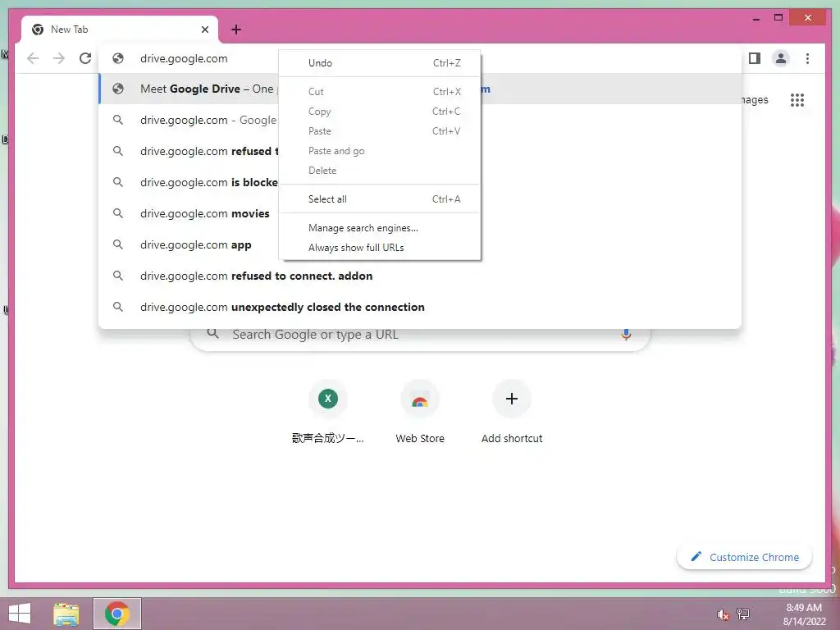Select 'unexpectedly closed the connection' suggestion
This screenshot has height=630, width=840.
(420, 307)
